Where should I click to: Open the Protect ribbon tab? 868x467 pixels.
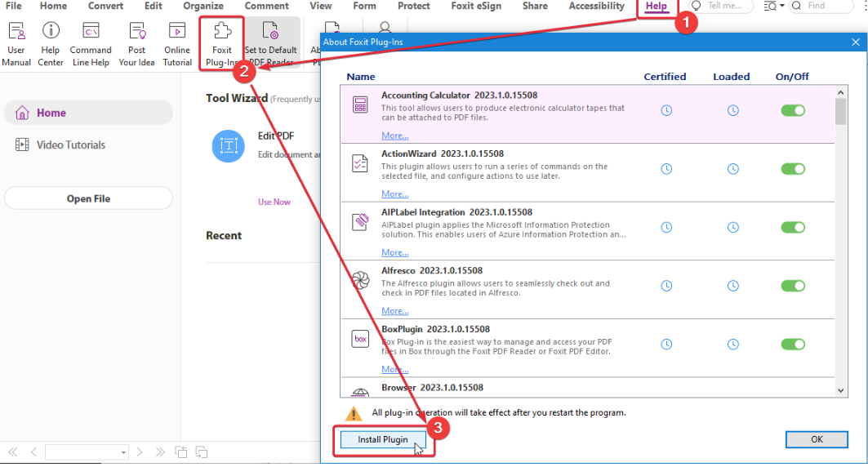[x=413, y=7]
